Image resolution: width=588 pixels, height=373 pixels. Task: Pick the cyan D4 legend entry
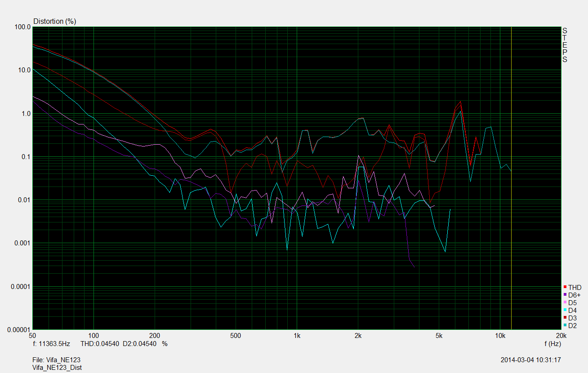[x=572, y=310]
